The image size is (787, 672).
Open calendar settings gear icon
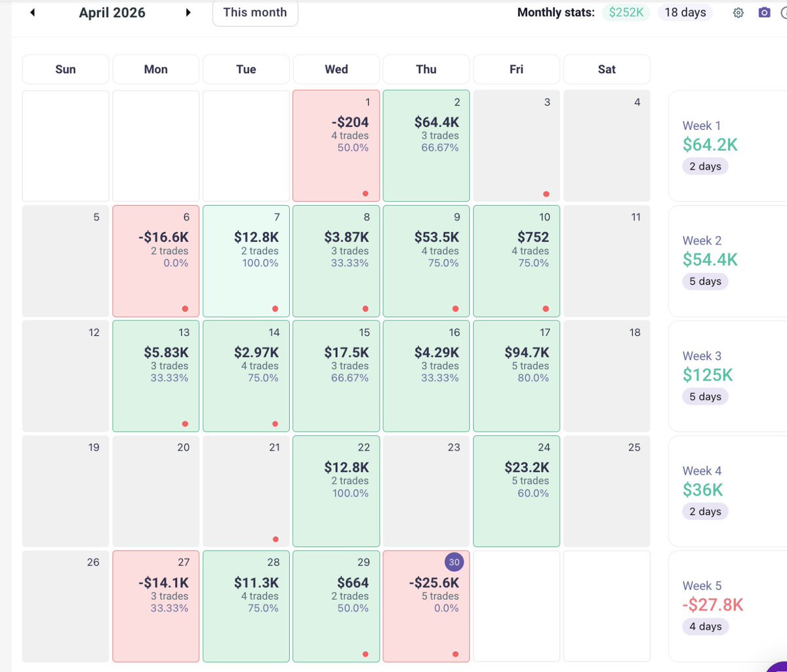click(x=738, y=13)
